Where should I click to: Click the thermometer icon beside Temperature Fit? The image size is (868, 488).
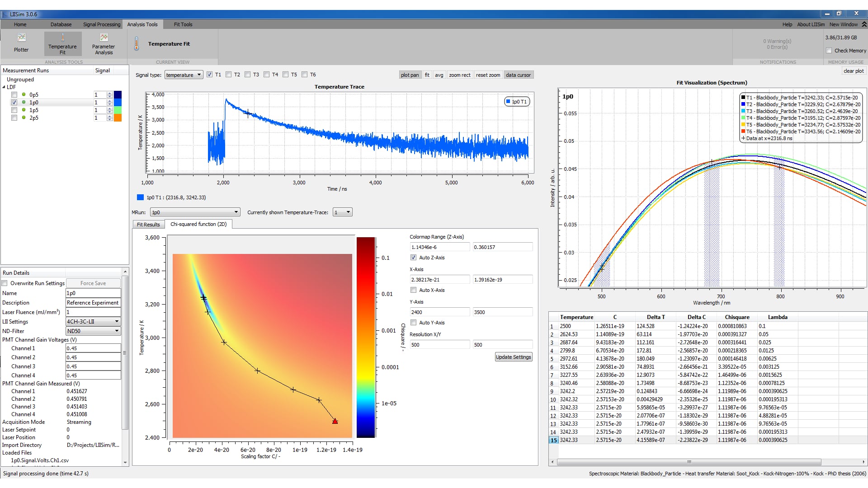tap(137, 44)
